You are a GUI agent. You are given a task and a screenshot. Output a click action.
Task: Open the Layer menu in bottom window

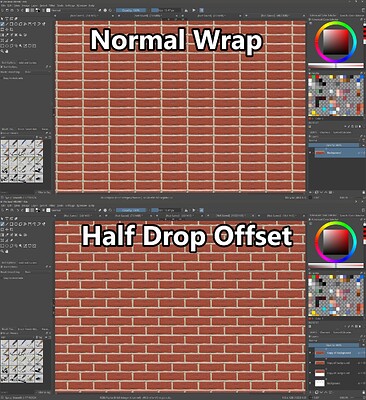(35, 206)
